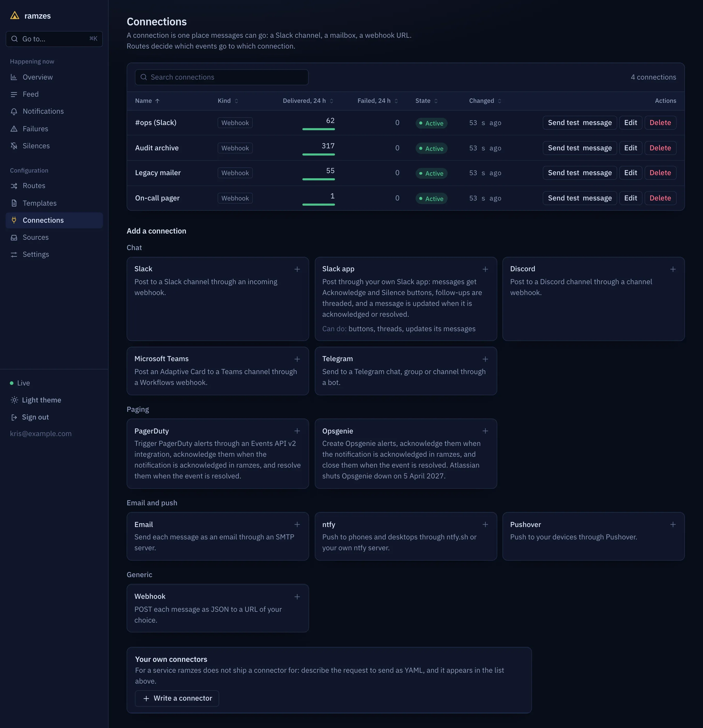Click the ramzes triangle logo icon
The width and height of the screenshot is (703, 728).
click(x=14, y=16)
